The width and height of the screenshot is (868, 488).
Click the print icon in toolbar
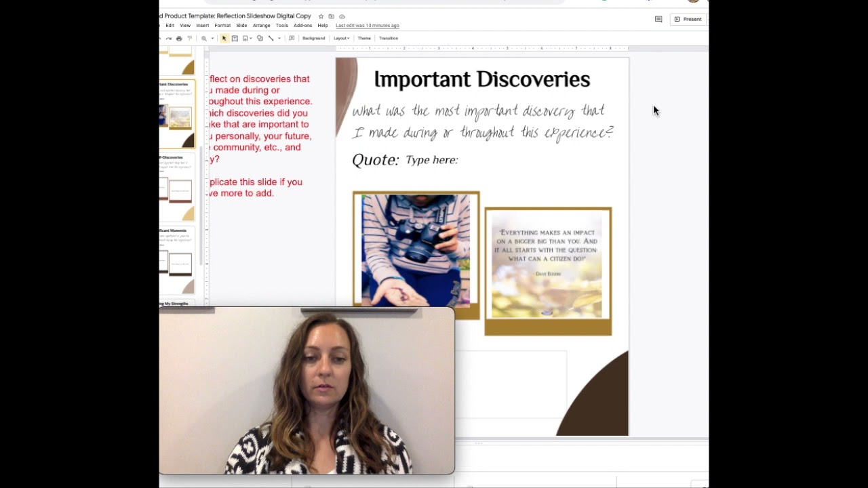(179, 39)
